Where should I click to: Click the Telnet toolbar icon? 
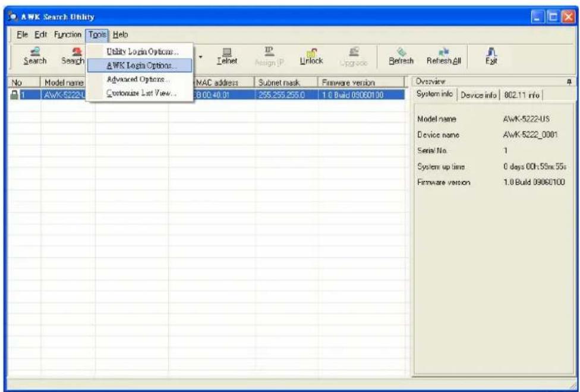pyautogui.click(x=227, y=56)
